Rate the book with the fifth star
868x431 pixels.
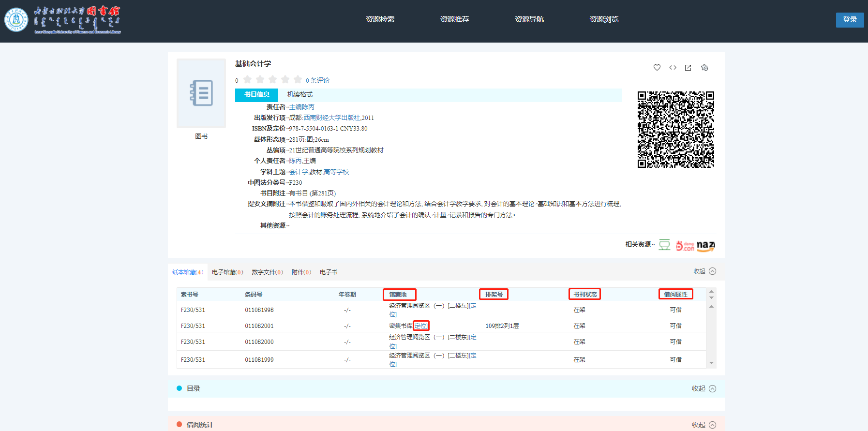click(298, 80)
